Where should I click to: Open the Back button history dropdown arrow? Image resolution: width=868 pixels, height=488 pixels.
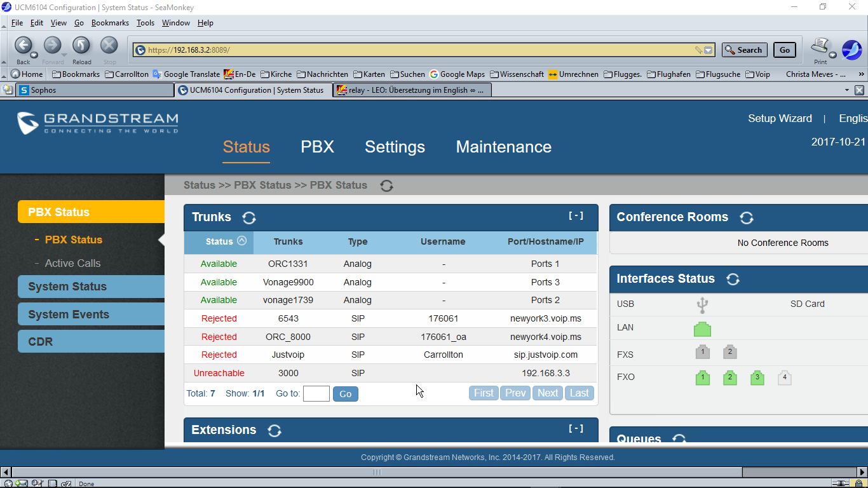(x=34, y=55)
